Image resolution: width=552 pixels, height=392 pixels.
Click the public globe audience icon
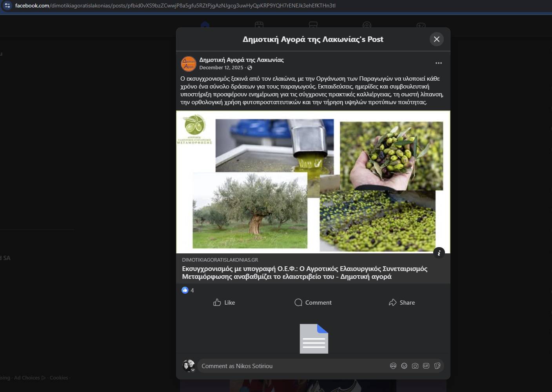pyautogui.click(x=250, y=68)
